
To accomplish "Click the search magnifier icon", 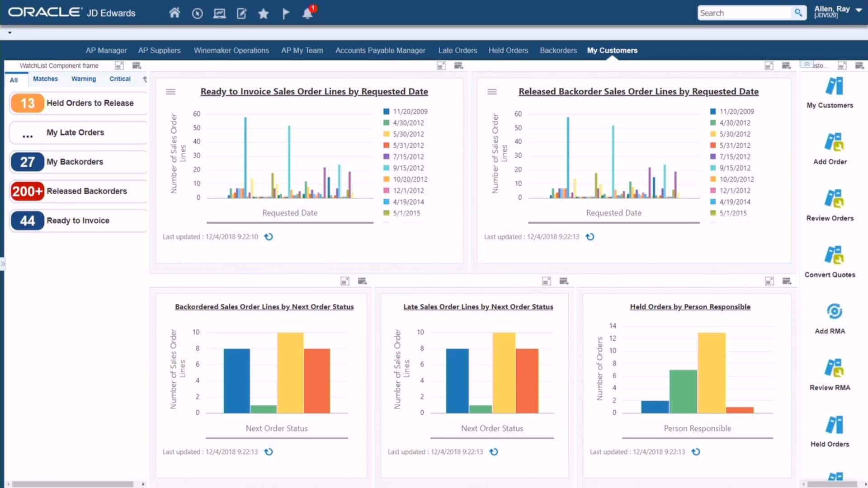I will point(798,13).
